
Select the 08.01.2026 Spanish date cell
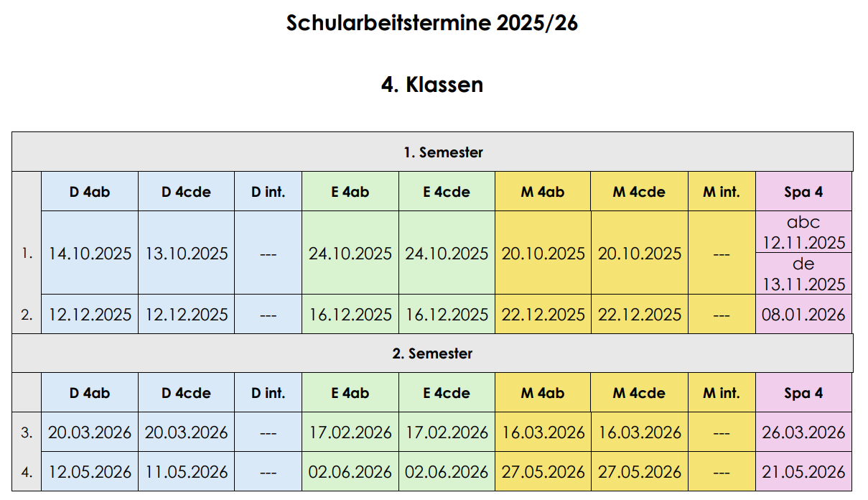[803, 315]
